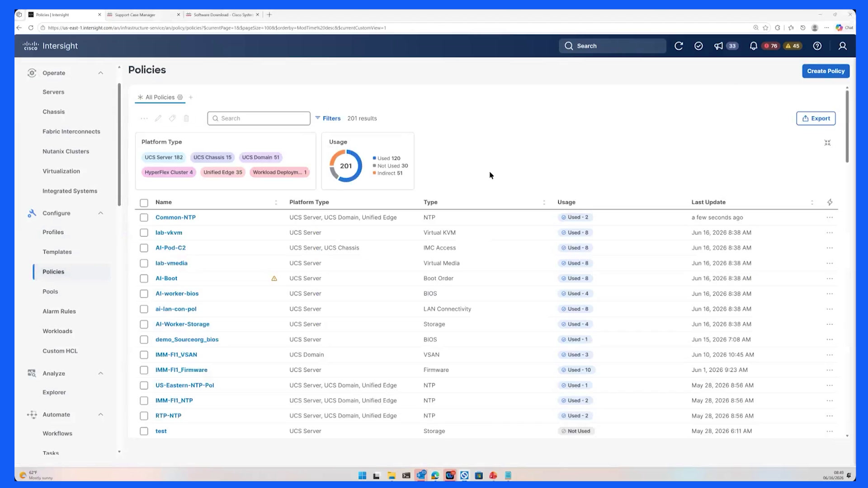The image size is (868, 488).
Task: Open the requests checkmark icon in header
Action: 698,46
